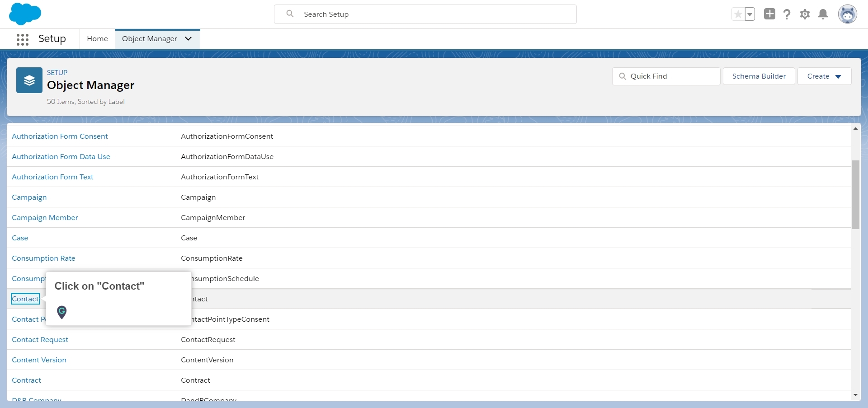Click the tooltip location pin icon

[62, 312]
